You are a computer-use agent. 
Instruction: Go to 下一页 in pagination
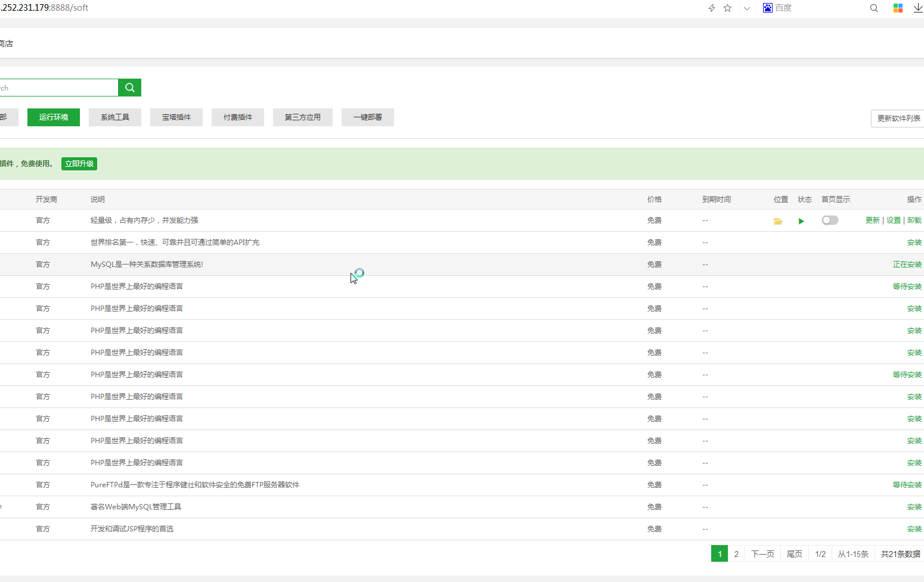762,554
